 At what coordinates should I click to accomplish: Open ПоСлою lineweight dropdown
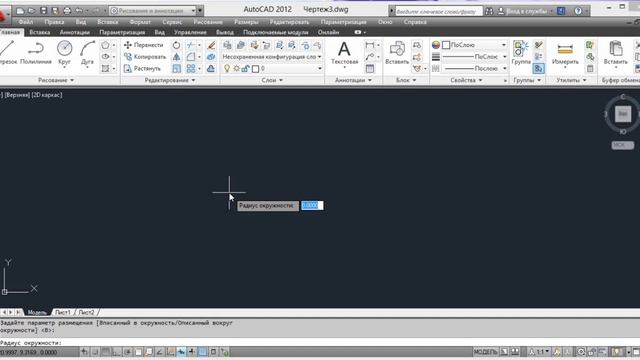click(475, 57)
